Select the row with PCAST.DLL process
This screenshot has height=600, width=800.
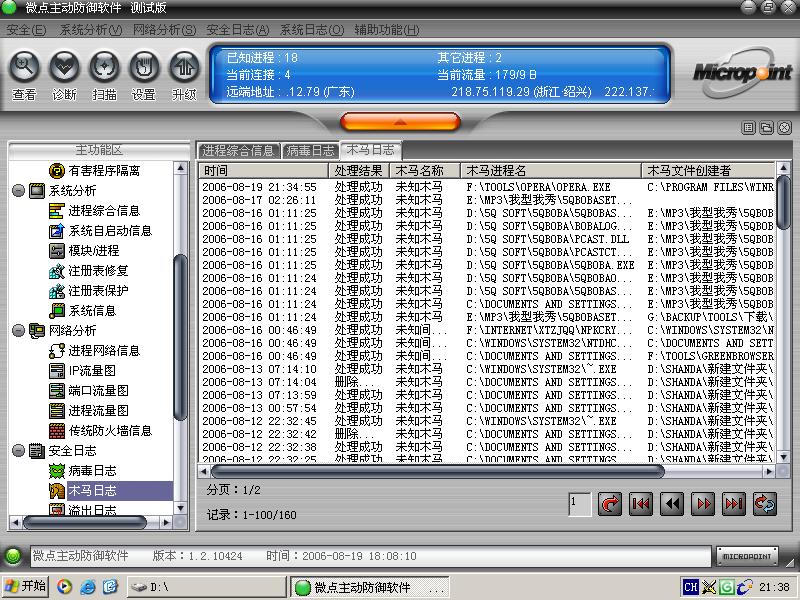tap(487, 239)
